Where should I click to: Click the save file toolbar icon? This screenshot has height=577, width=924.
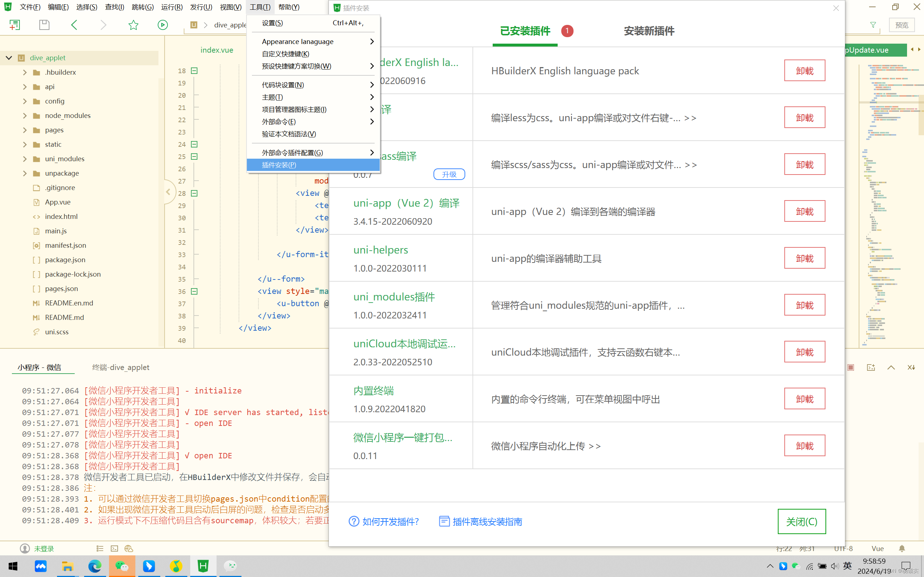[44, 25]
